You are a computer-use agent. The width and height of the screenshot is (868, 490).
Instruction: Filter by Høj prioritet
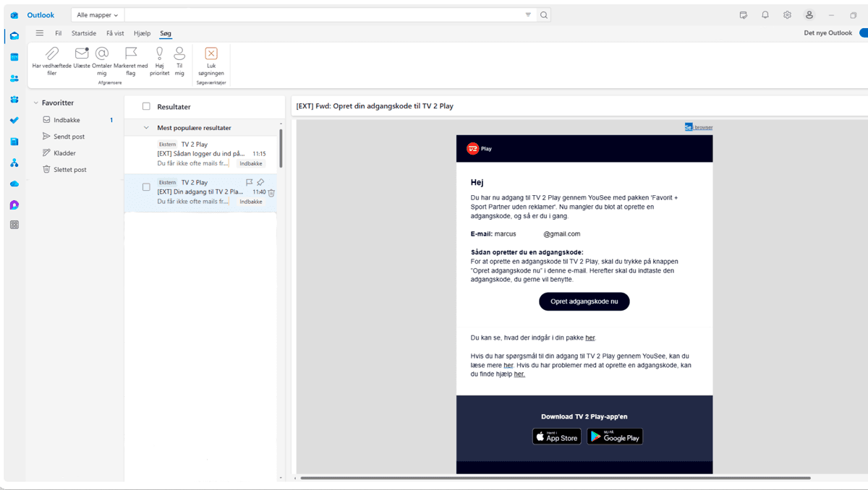(x=160, y=61)
